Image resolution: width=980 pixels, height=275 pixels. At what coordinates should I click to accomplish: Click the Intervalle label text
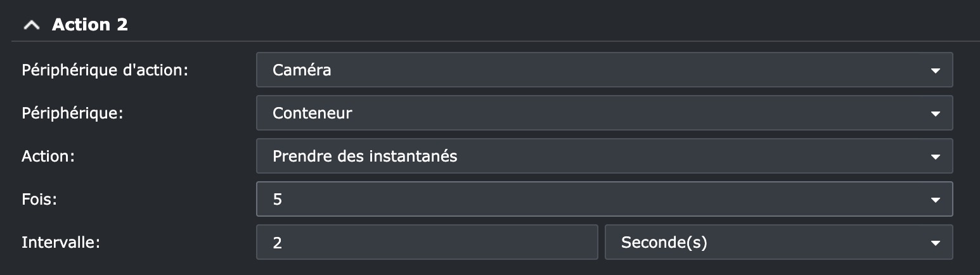[61, 242]
